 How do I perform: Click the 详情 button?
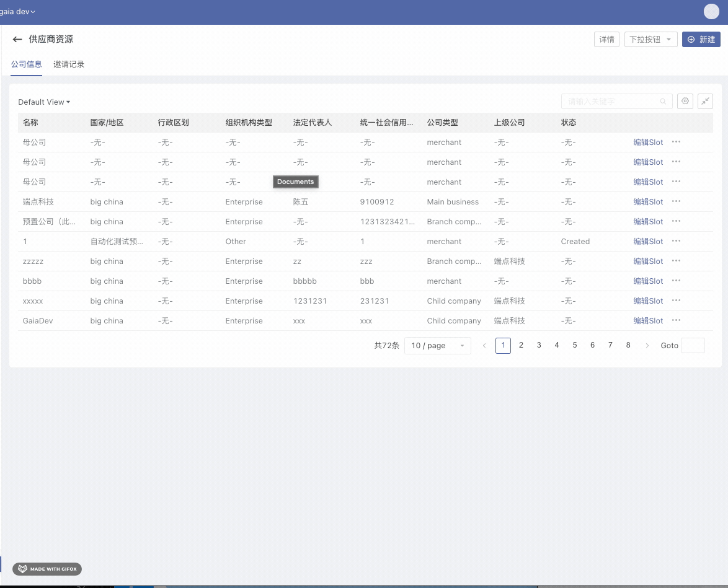point(606,40)
